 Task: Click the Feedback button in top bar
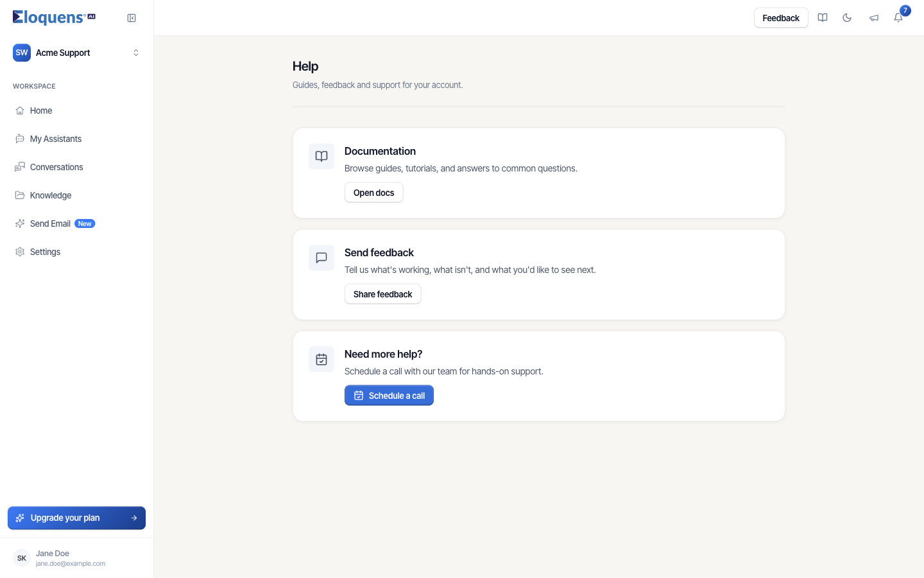781,18
